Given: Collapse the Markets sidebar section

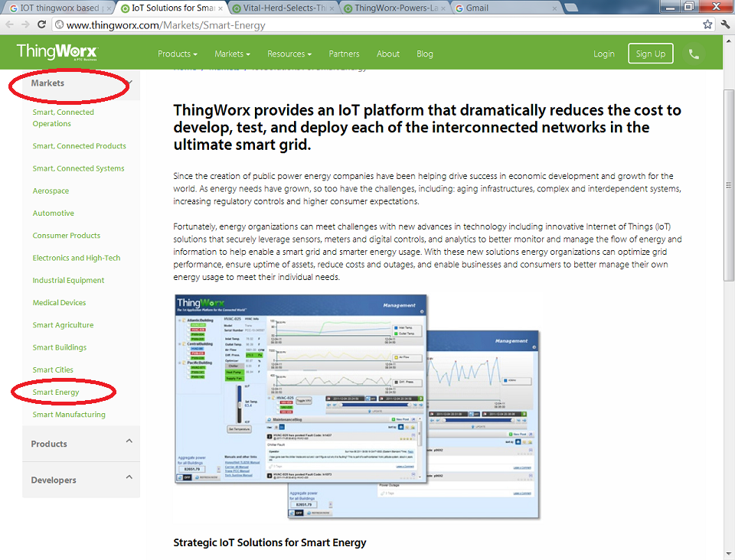Looking at the screenshot, I should pos(81,83).
